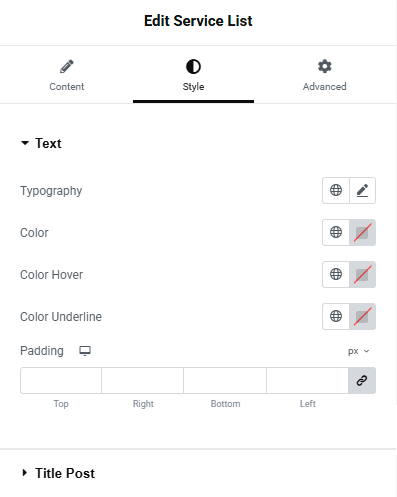Switch to the Style tab
397x497 pixels.
193,75
